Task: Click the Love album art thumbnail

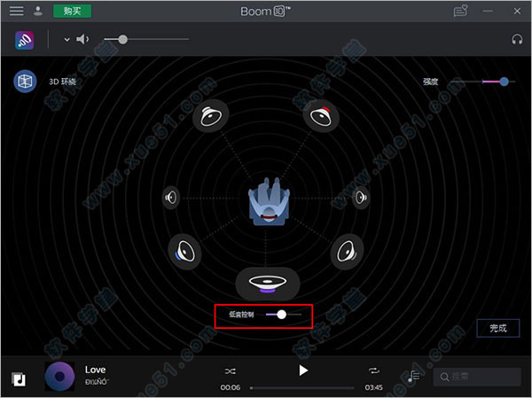Action: [x=59, y=377]
